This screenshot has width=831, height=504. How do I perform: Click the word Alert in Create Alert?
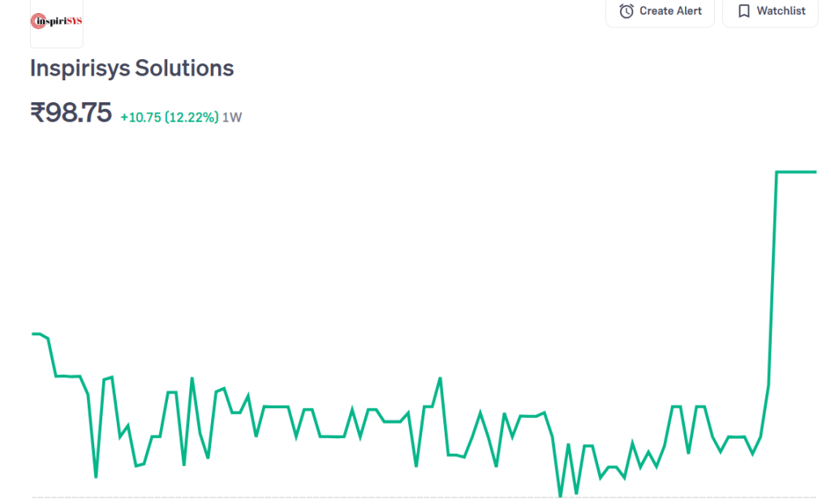tap(687, 11)
